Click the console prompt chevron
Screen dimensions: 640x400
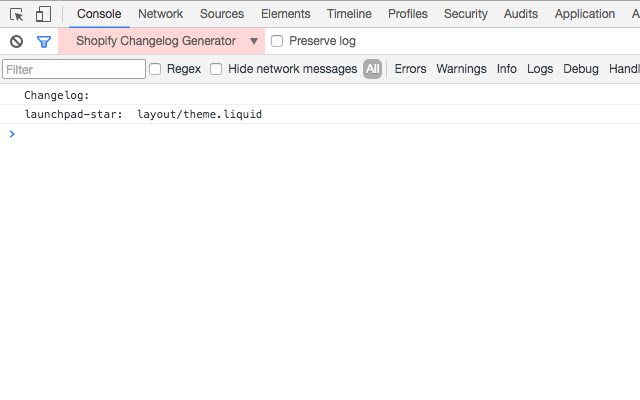tap(12, 134)
